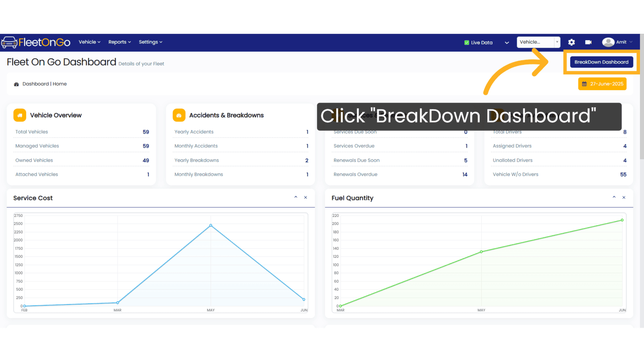Image resolution: width=644 pixels, height=362 pixels.
Task: Click the MAY data point on Fuel Quantity chart
Action: (481, 252)
